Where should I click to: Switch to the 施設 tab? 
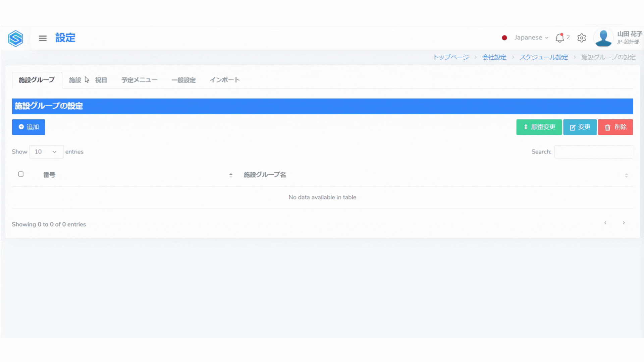pyautogui.click(x=75, y=80)
